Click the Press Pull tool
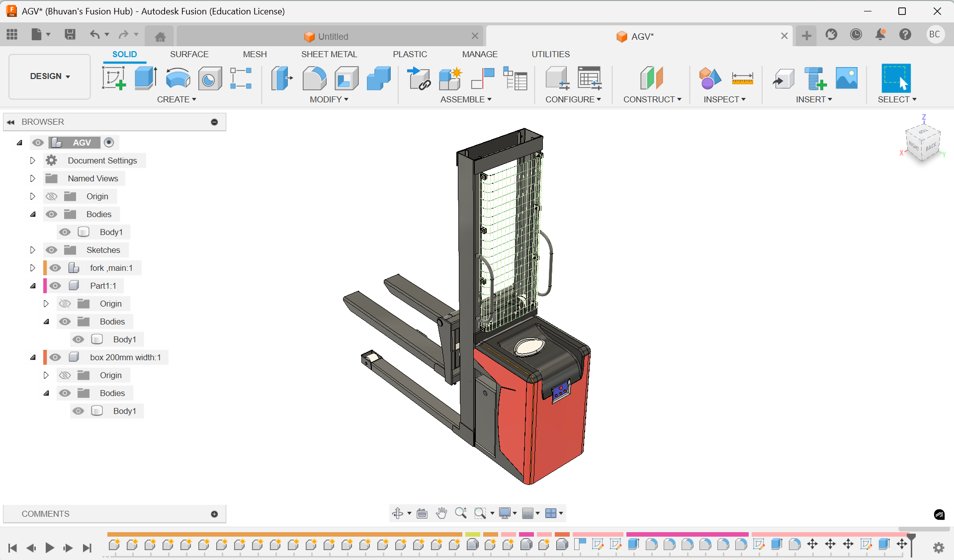 pyautogui.click(x=282, y=79)
